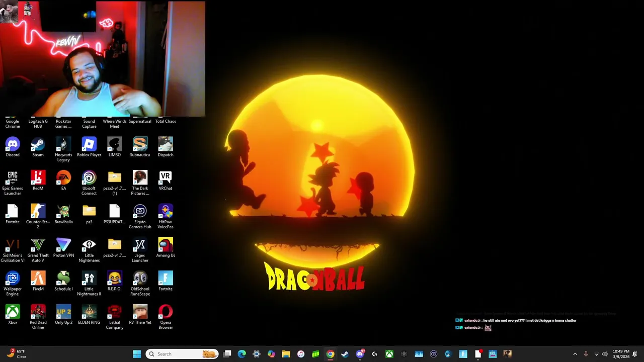Viewport: 644px width, 362px height.
Task: Open Task View on the taskbar
Action: tap(227, 354)
